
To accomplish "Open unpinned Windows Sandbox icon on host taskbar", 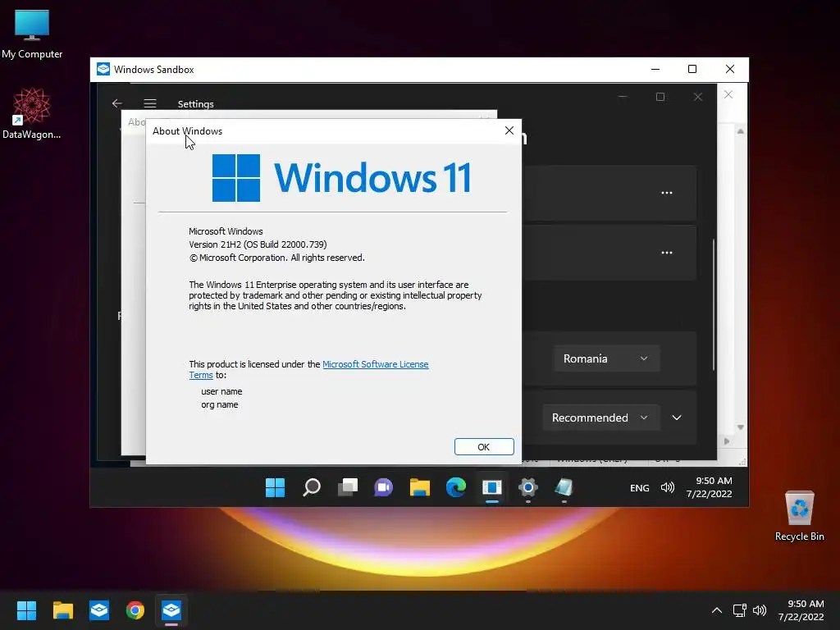I will [x=99, y=610].
